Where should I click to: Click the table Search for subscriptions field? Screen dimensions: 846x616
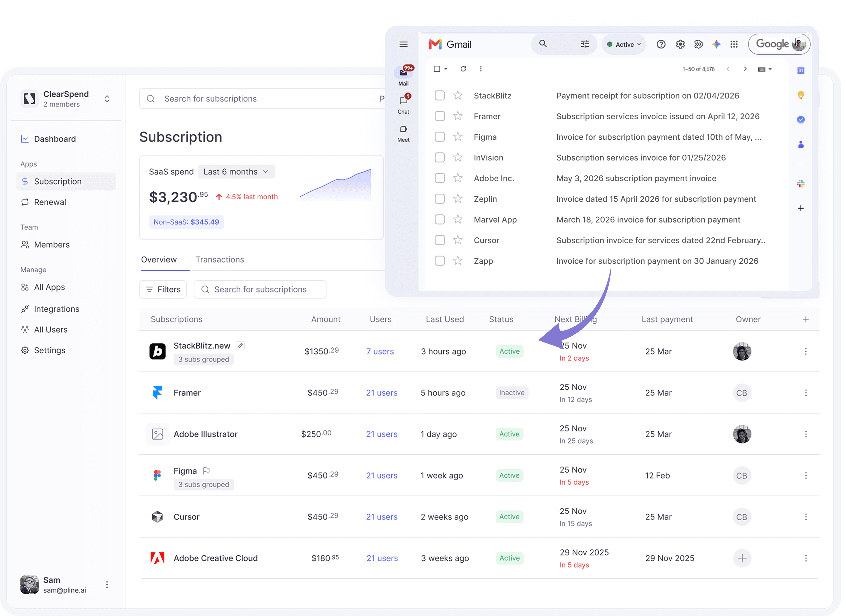[x=260, y=290]
